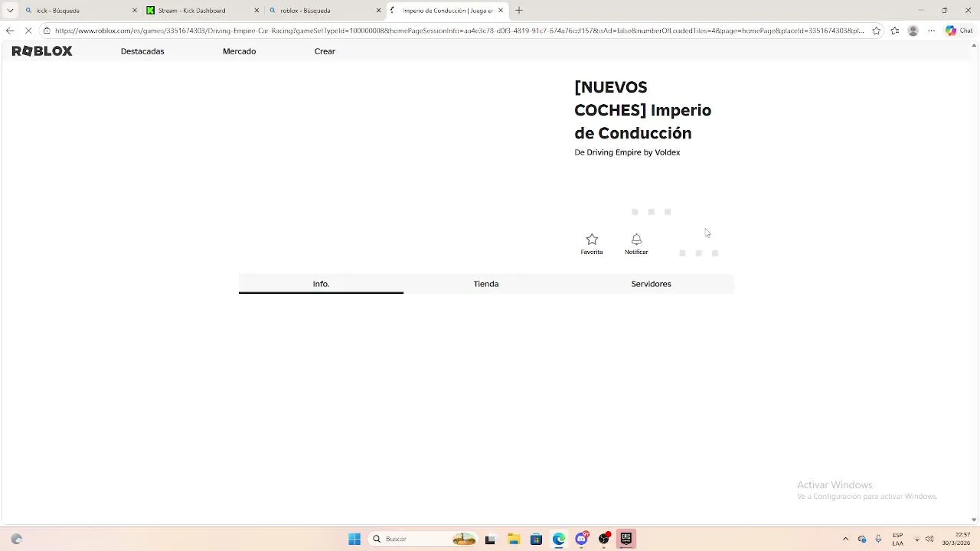Stop page loading with the X button

(28, 31)
